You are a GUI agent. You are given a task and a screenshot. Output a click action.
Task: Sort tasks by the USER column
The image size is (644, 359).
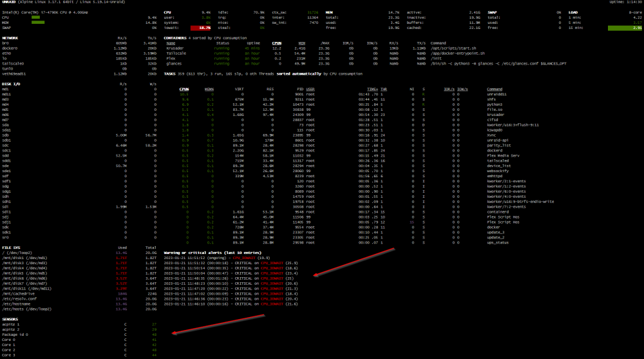[x=310, y=89]
